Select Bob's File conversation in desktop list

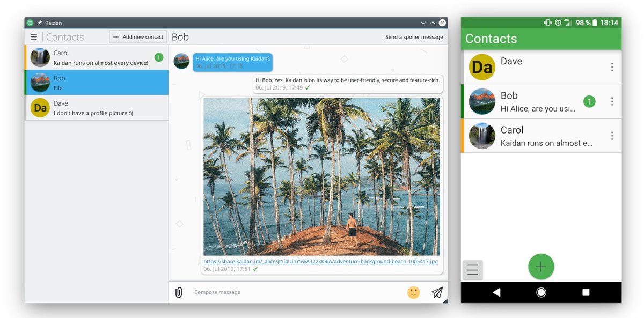tap(97, 83)
